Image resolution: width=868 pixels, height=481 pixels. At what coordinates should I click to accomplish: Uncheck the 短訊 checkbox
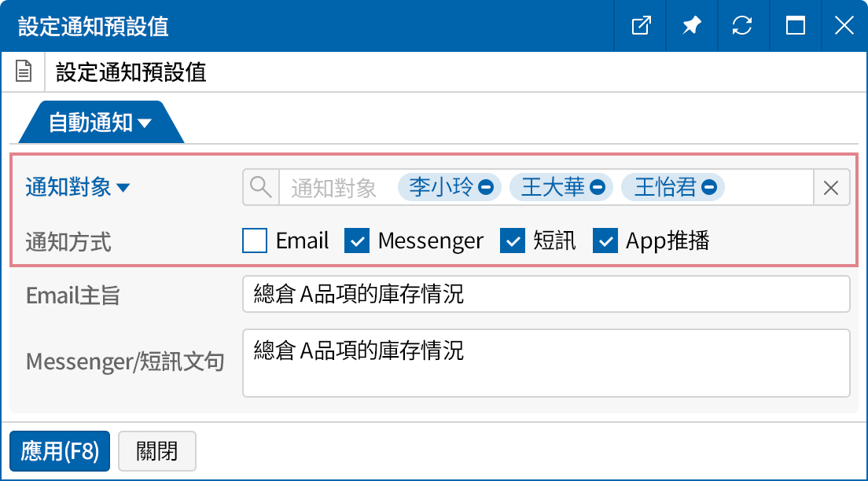click(513, 240)
